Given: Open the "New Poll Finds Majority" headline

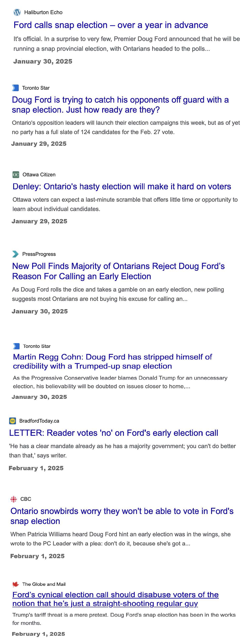Looking at the screenshot, I should point(118,271).
